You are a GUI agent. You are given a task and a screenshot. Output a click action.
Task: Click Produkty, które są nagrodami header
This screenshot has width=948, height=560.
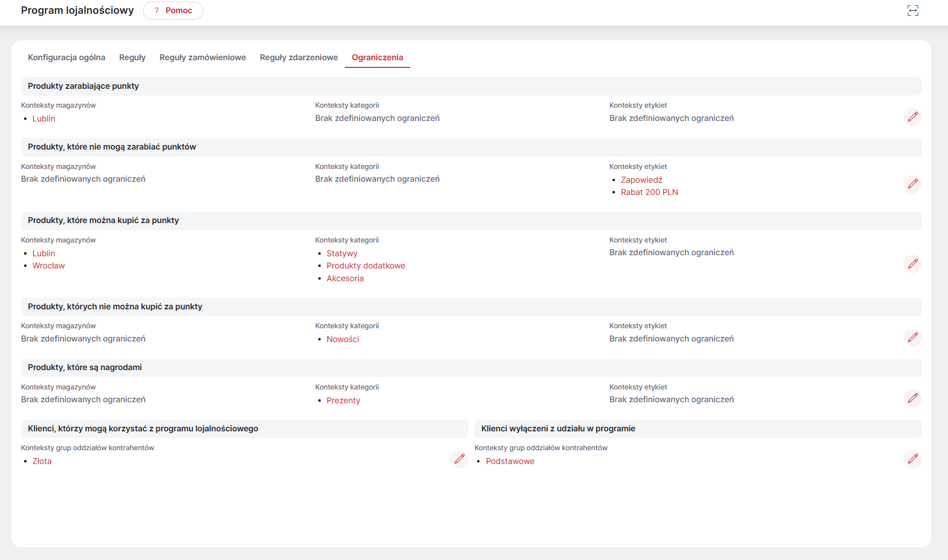pos(471,368)
